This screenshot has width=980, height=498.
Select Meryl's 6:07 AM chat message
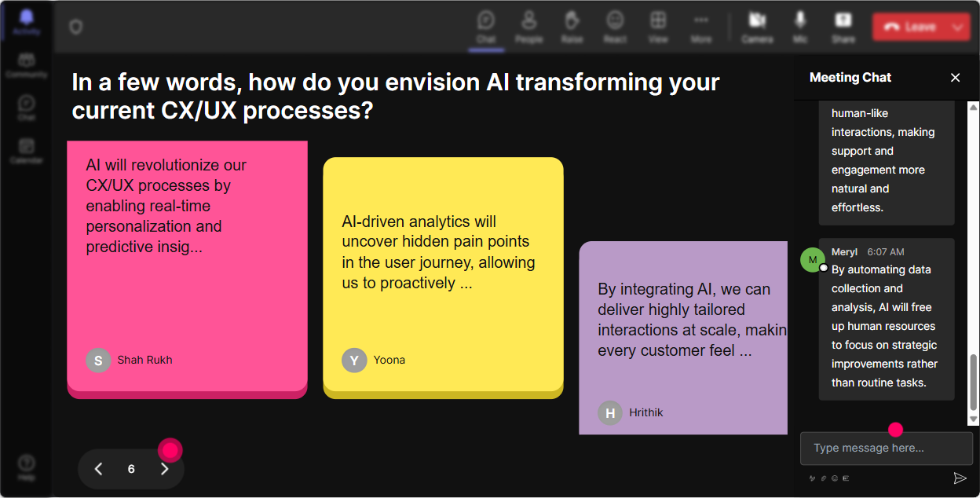(x=887, y=320)
